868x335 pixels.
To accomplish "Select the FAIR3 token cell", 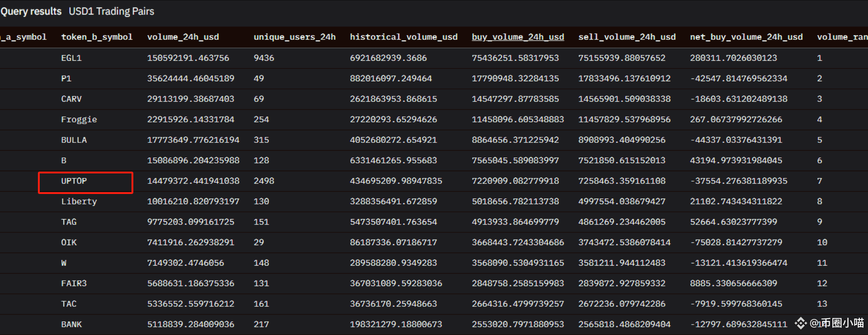I will pos(74,283).
